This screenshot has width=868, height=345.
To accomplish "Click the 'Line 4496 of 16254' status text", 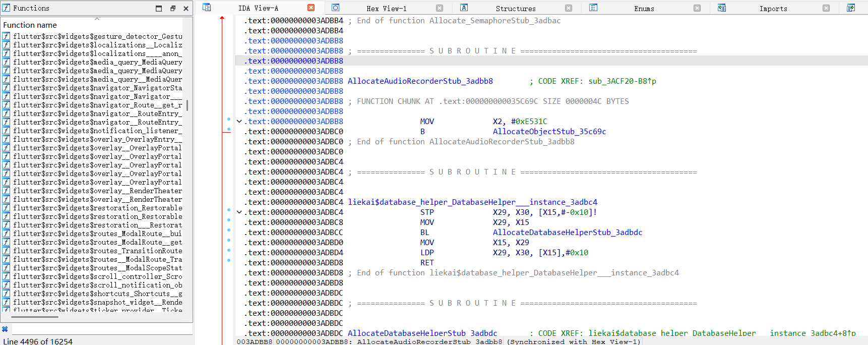I will [38, 341].
